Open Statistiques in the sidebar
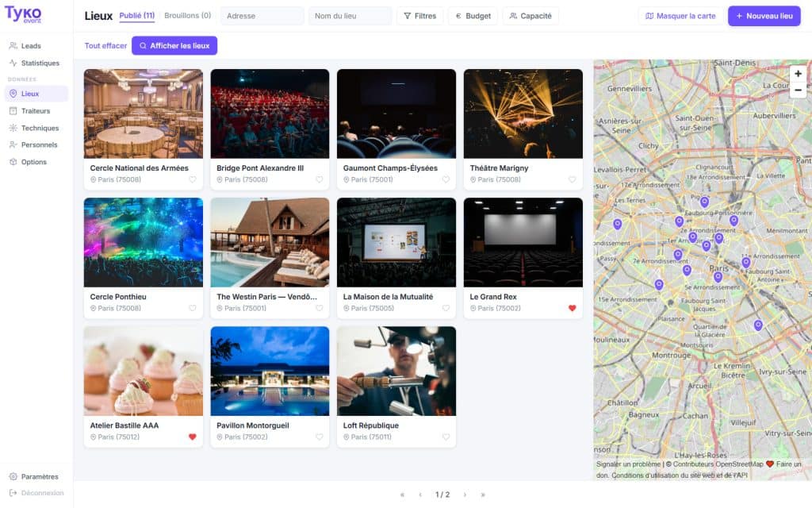 [36, 63]
